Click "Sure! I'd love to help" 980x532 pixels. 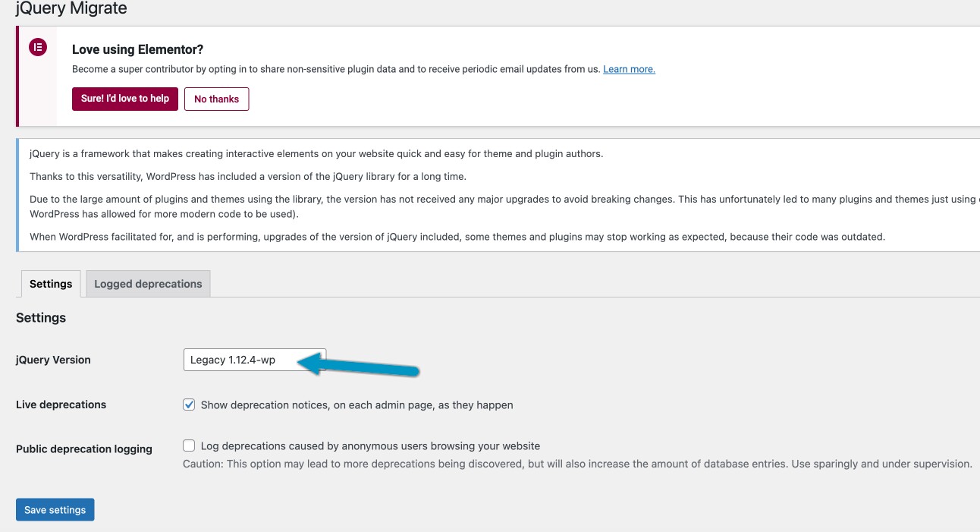[x=124, y=99]
